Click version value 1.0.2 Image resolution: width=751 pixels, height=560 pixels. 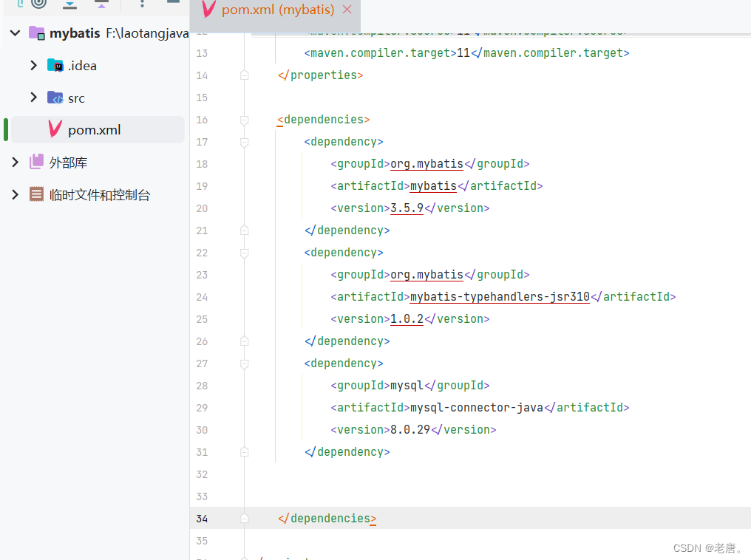click(407, 318)
